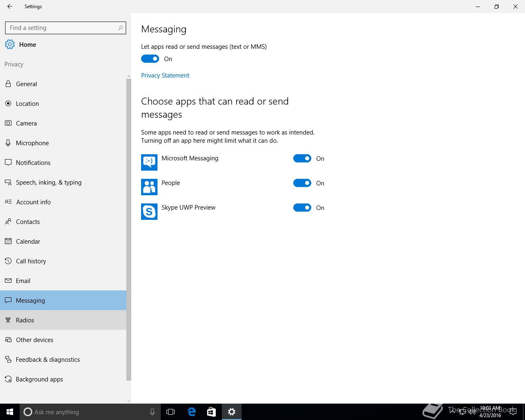Open the Privacy Statement link
Screen dimensions: 525x420
pyautogui.click(x=165, y=75)
